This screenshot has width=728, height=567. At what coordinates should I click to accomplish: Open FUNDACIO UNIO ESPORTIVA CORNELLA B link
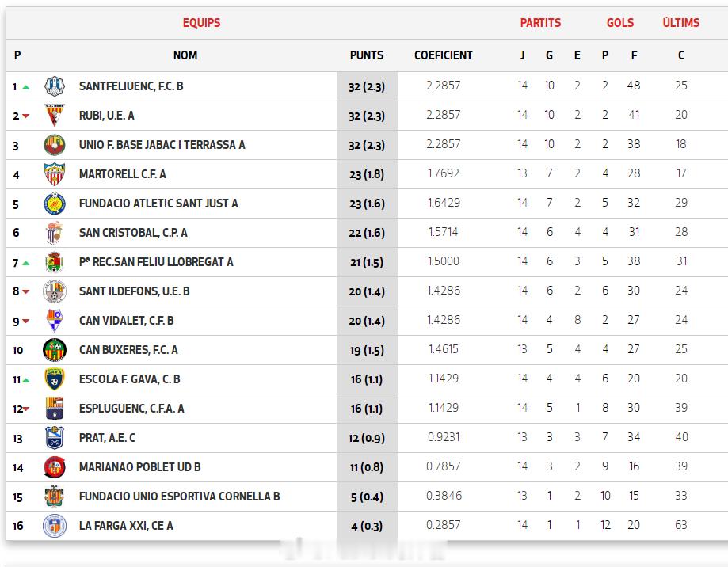pyautogui.click(x=179, y=497)
